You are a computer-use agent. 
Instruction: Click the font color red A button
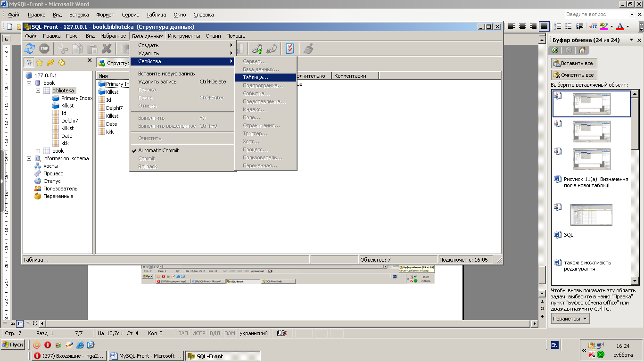pos(620,26)
